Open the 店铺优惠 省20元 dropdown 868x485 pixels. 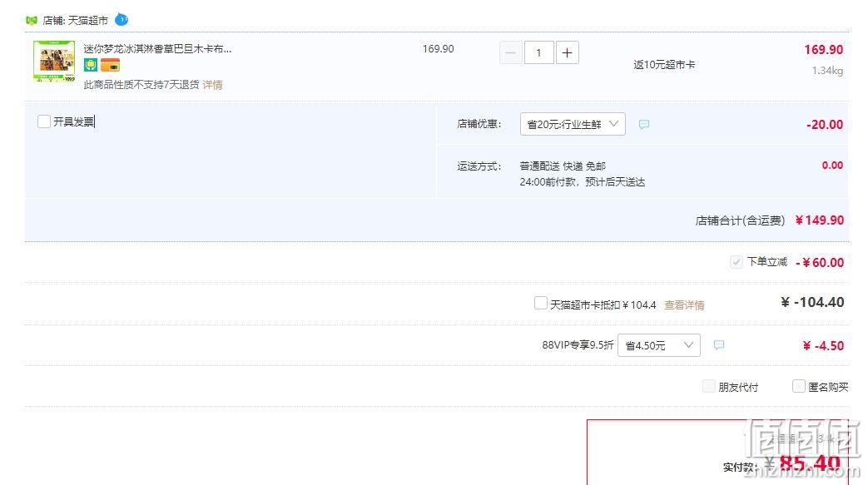(573, 124)
